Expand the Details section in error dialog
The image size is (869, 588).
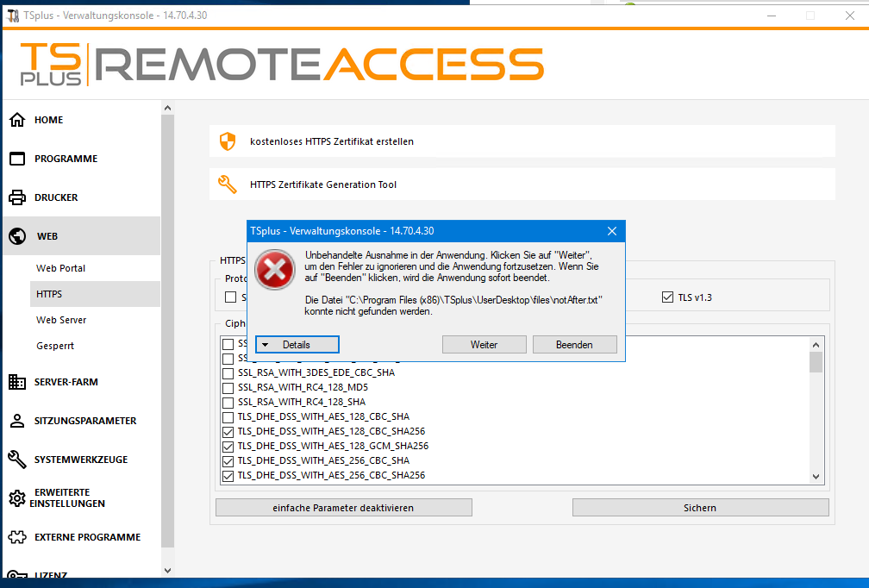pyautogui.click(x=297, y=345)
